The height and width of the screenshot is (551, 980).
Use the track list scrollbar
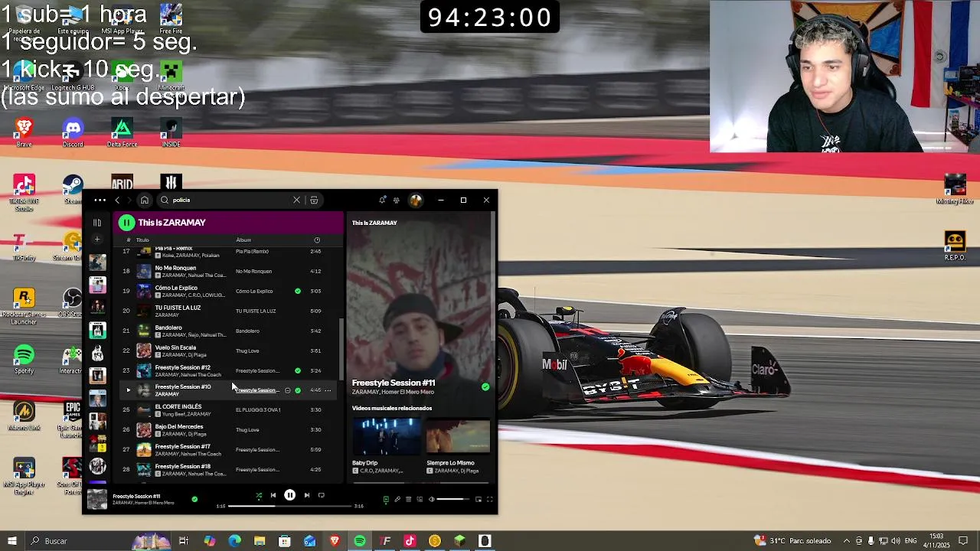tap(341, 348)
